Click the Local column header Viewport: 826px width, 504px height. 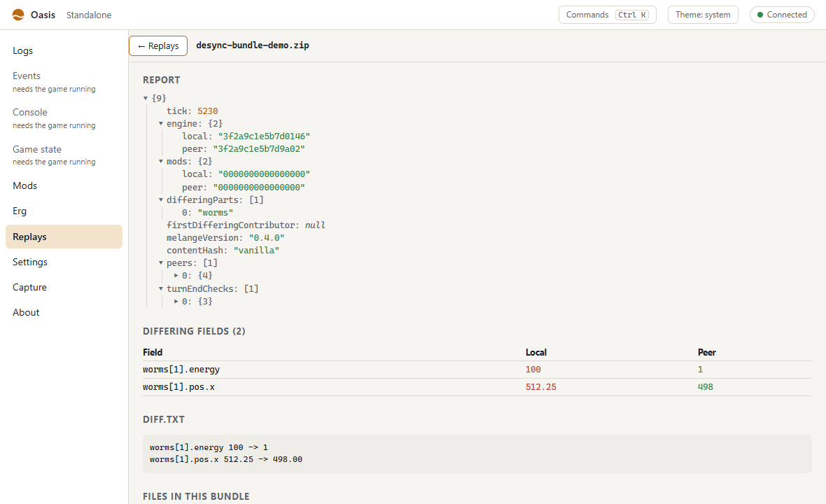pos(535,352)
